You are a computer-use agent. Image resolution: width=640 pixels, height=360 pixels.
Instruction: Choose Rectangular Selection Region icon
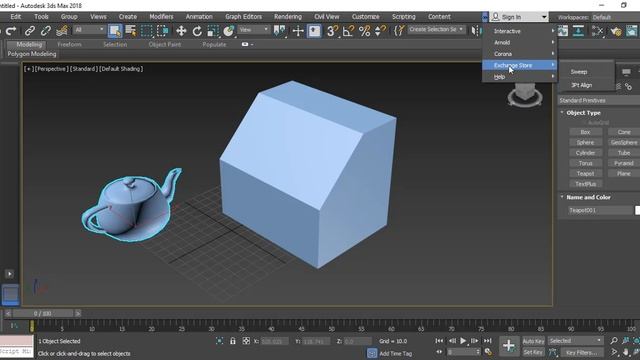click(x=147, y=31)
